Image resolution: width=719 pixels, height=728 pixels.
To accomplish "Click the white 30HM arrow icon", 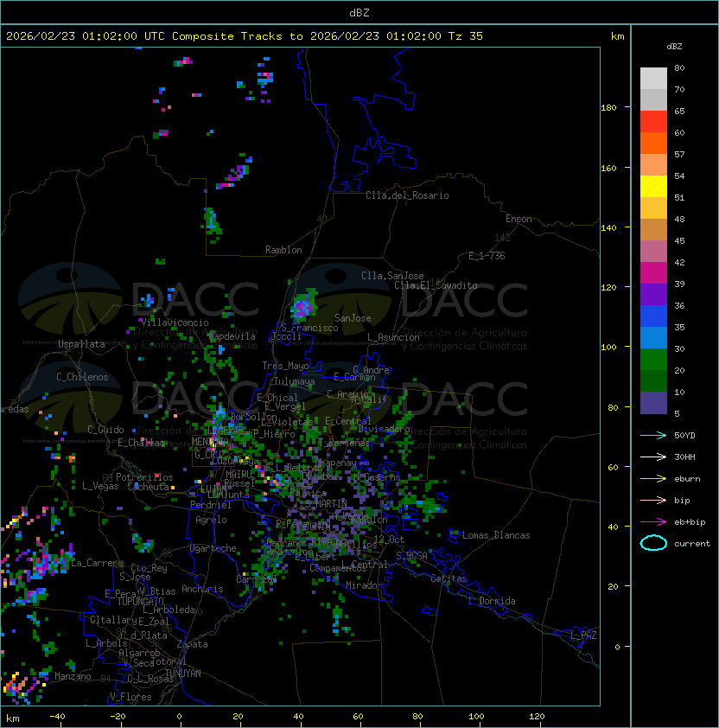I will click(x=653, y=457).
